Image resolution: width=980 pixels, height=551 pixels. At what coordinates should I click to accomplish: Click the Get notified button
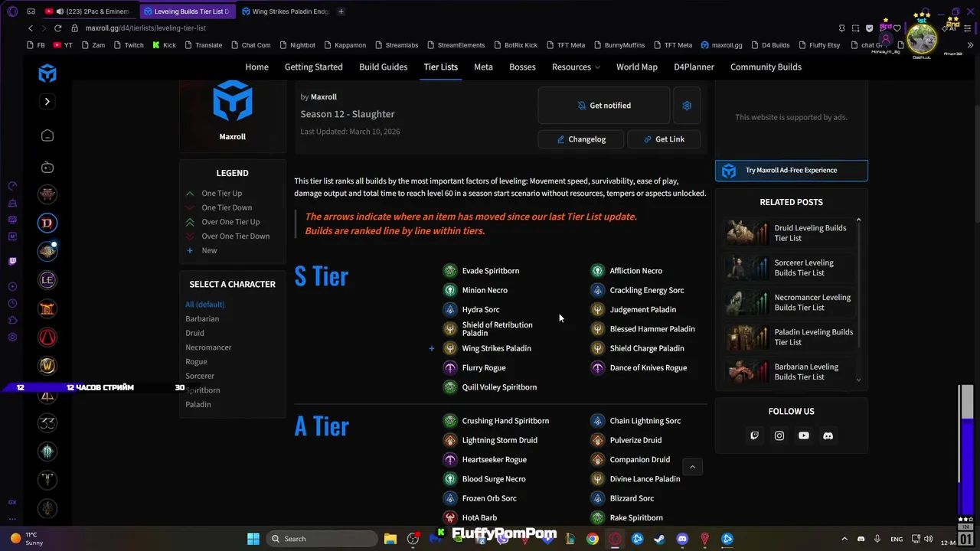point(604,106)
